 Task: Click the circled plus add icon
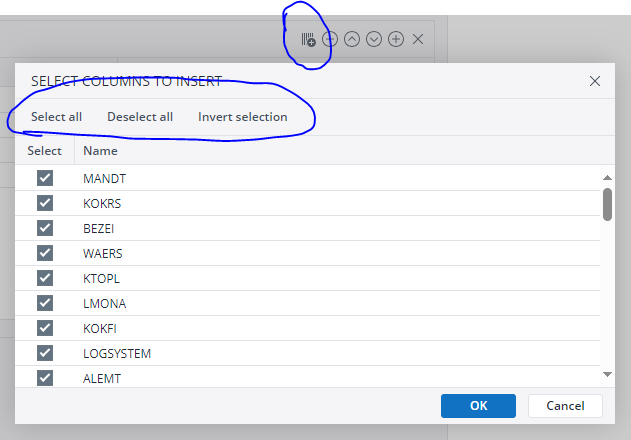coord(396,39)
